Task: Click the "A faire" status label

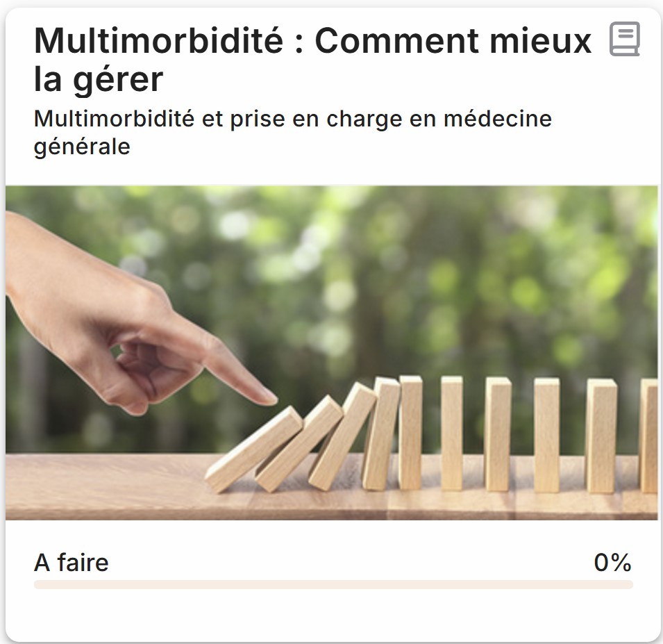Action: 72,563
